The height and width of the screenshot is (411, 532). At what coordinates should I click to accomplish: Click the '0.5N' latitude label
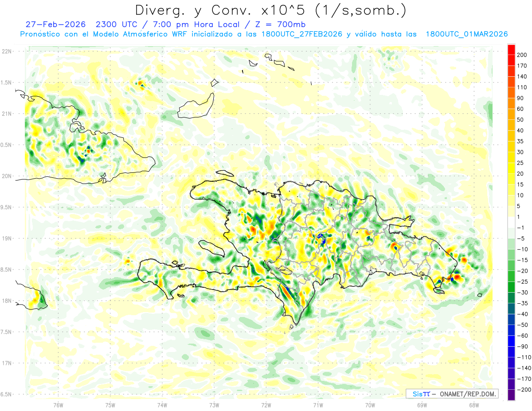(6, 145)
